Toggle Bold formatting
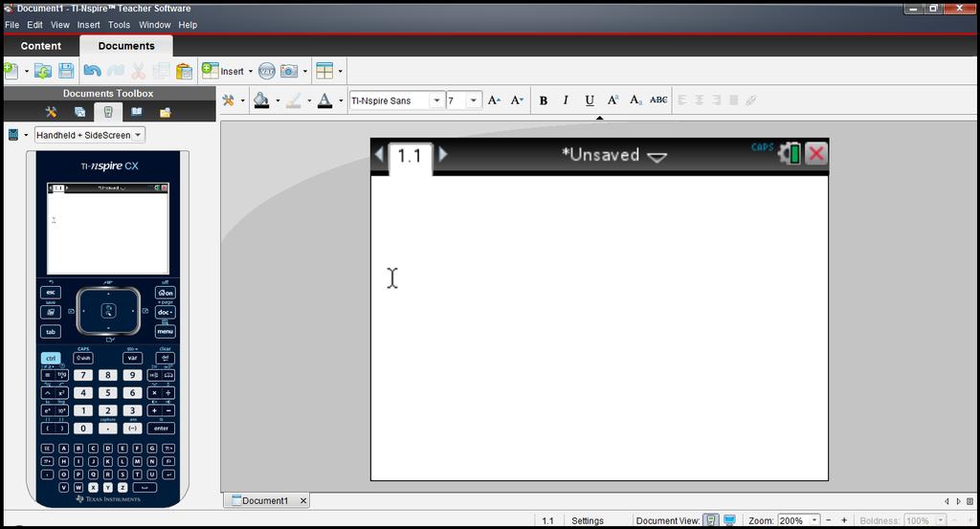The image size is (980, 529). (544, 99)
